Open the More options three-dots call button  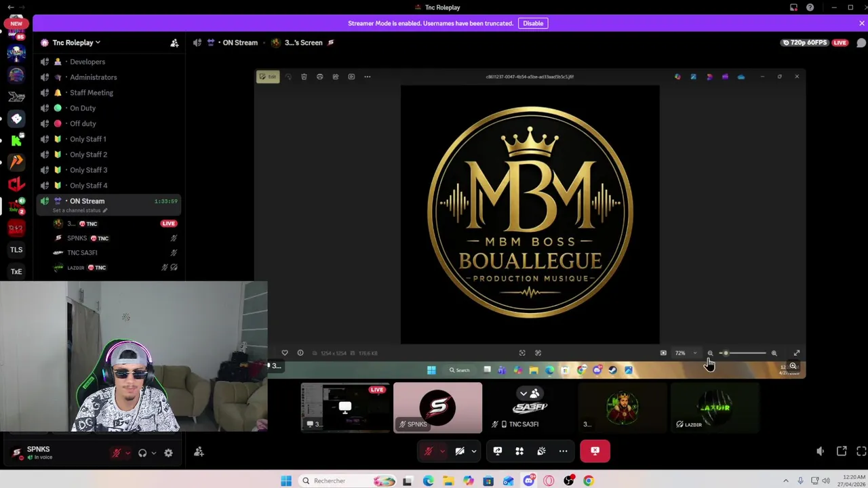(563, 451)
